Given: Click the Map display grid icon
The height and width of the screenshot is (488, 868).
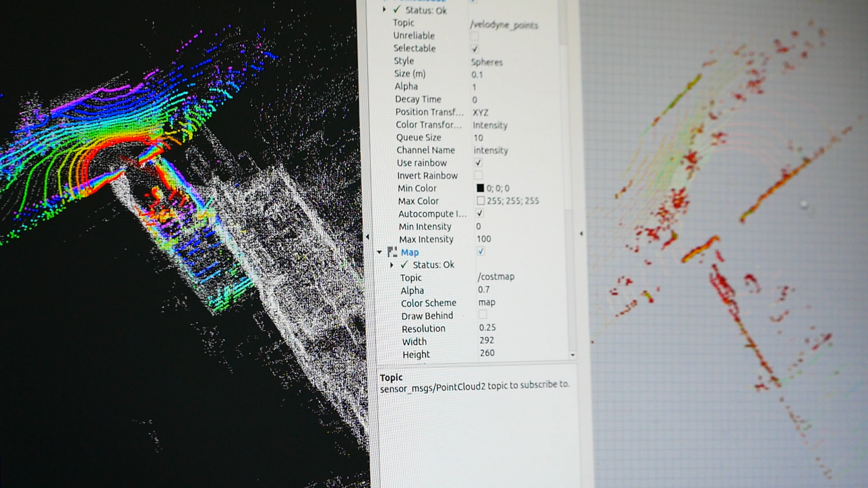Looking at the screenshot, I should tap(392, 252).
